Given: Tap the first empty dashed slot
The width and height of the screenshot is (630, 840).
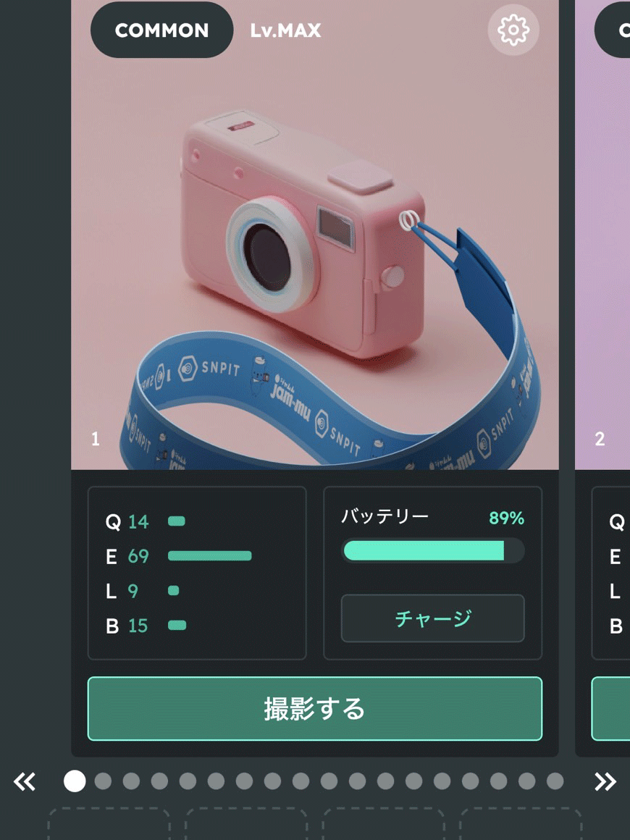Looking at the screenshot, I should click(109, 824).
